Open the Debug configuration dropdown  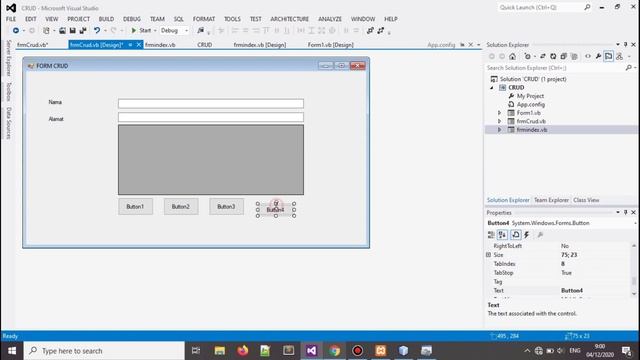click(x=174, y=31)
